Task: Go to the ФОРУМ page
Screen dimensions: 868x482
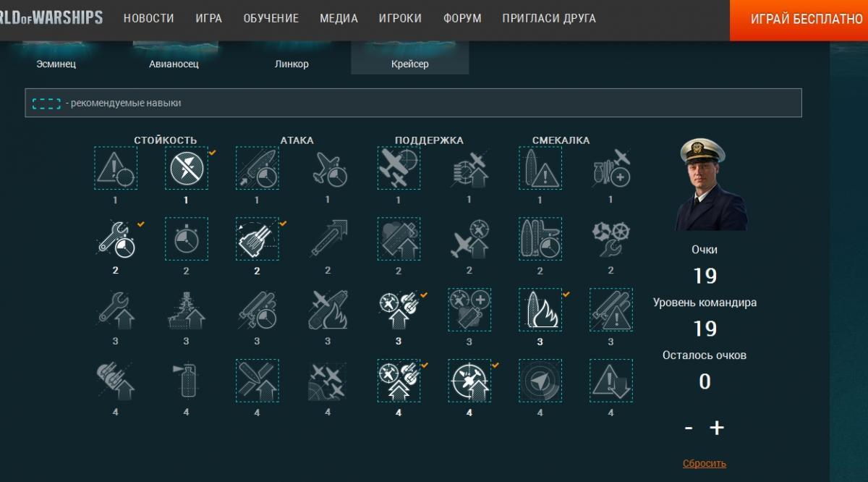Action: pyautogui.click(x=462, y=19)
